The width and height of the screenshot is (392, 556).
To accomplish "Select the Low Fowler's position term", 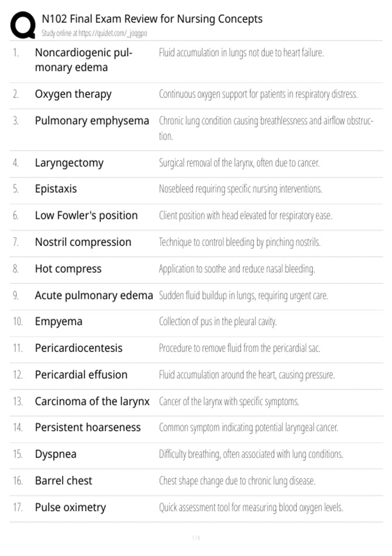I will [86, 216].
